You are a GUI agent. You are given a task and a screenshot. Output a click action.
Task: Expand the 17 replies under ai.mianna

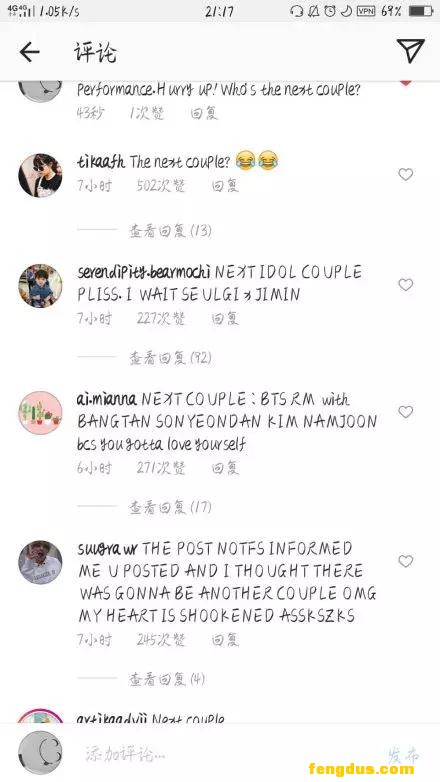click(x=170, y=508)
